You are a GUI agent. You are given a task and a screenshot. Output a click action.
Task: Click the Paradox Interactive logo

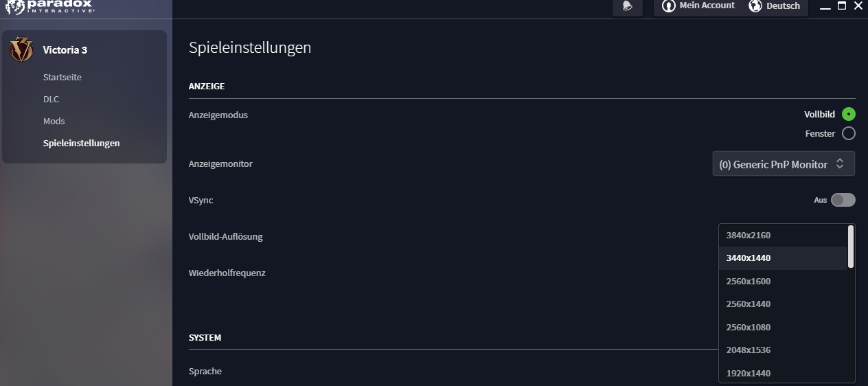[49, 7]
